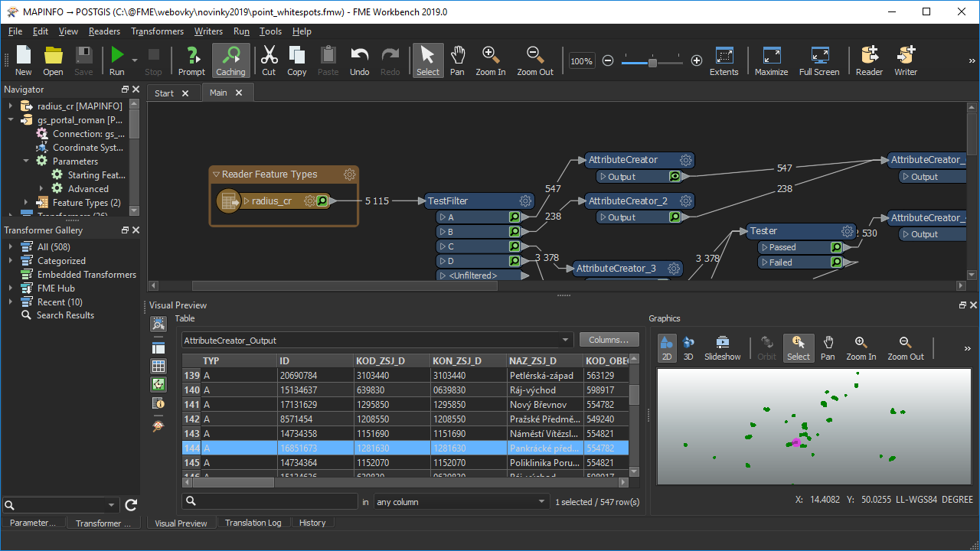Viewport: 980px width, 551px height.
Task: Collapse the Reader Feature Types bookmark
Action: [x=216, y=174]
